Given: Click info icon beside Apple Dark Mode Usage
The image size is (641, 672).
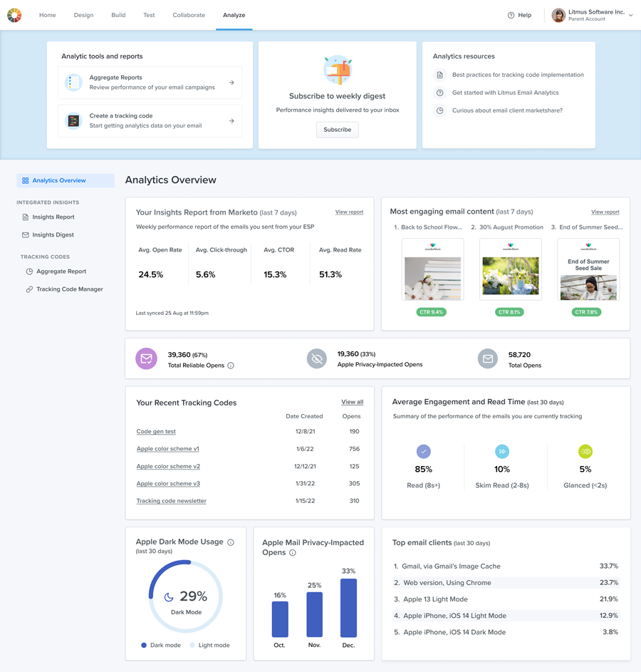Looking at the screenshot, I should 230,542.
